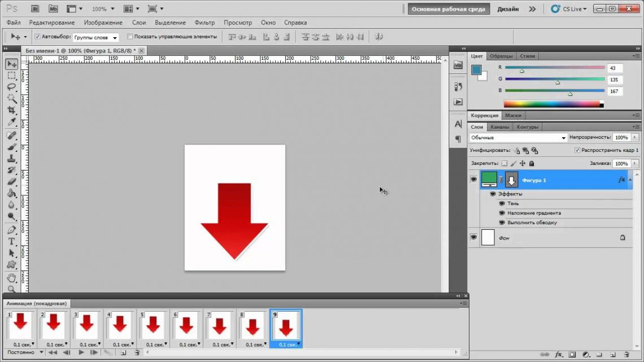This screenshot has height=362, width=644.
Task: Play the frame animation
Action: (81, 352)
